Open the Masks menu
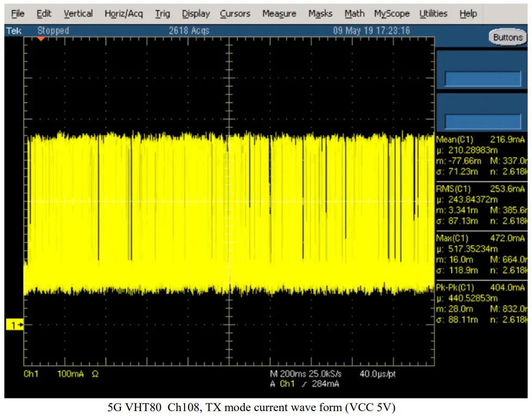 pyautogui.click(x=320, y=14)
